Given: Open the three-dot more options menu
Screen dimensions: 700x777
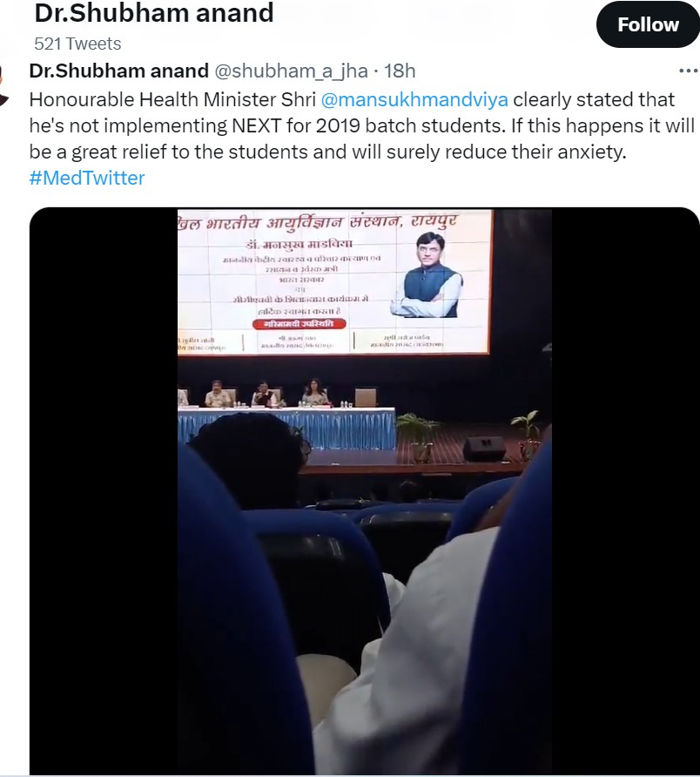Looking at the screenshot, I should tap(688, 71).
